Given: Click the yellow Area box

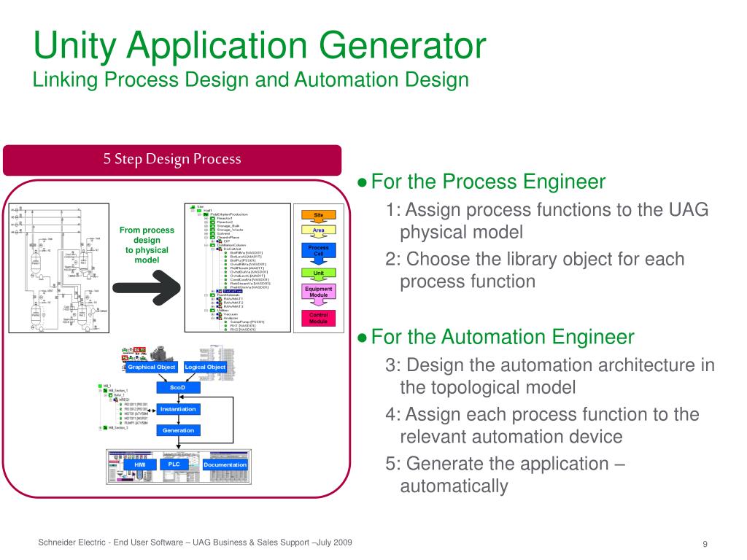Looking at the screenshot, I should tap(318, 230).
